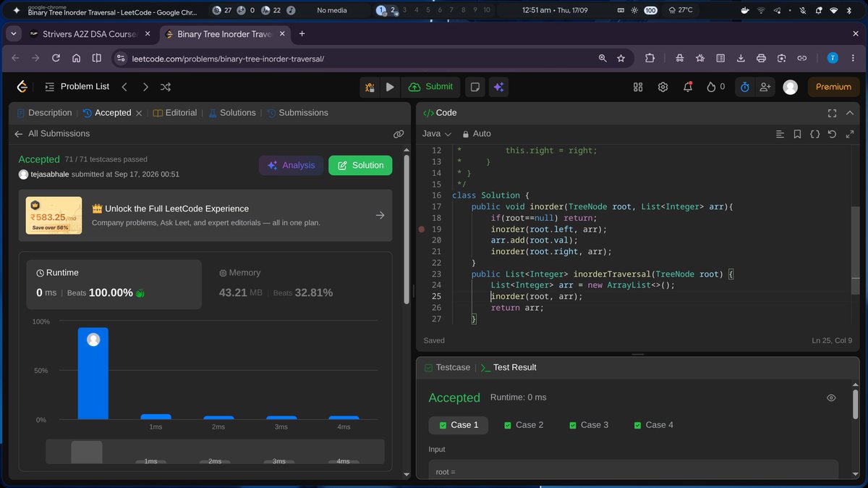Click the Submit button
This screenshot has width=868, height=488.
pos(431,87)
